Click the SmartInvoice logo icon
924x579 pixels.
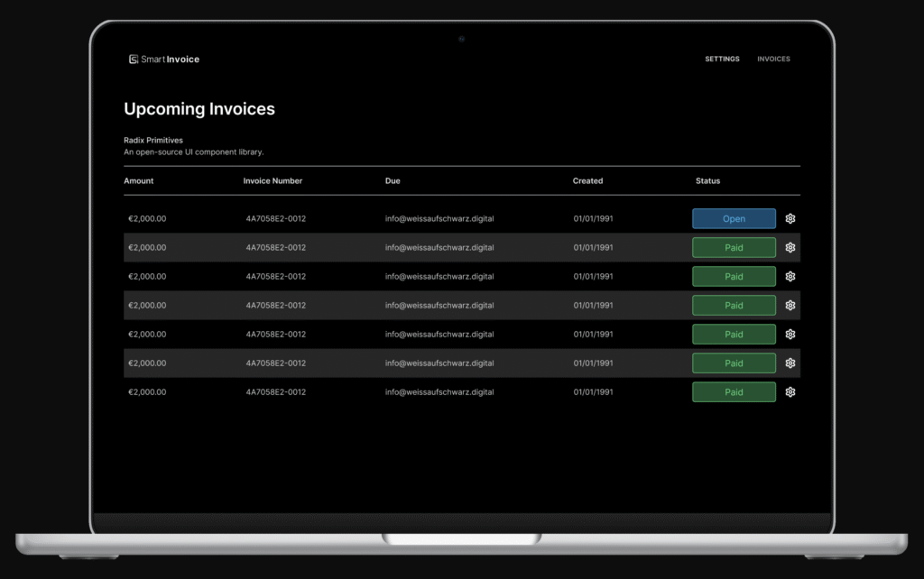click(134, 60)
